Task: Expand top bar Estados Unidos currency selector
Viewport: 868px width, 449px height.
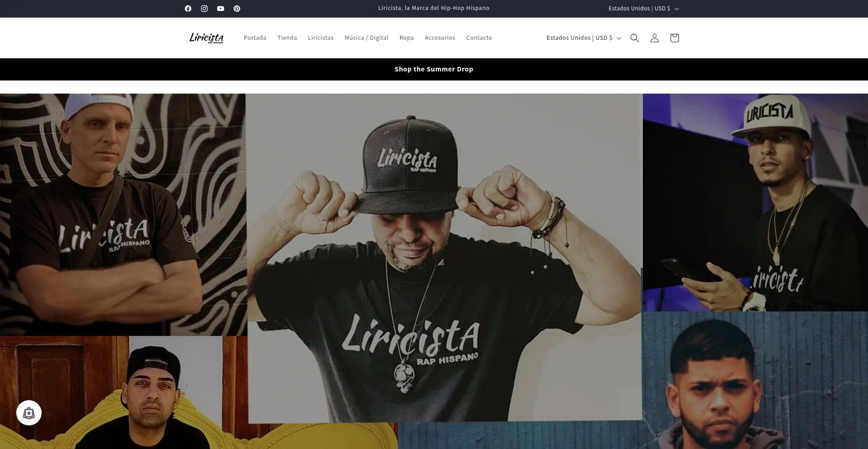Action: (x=644, y=9)
